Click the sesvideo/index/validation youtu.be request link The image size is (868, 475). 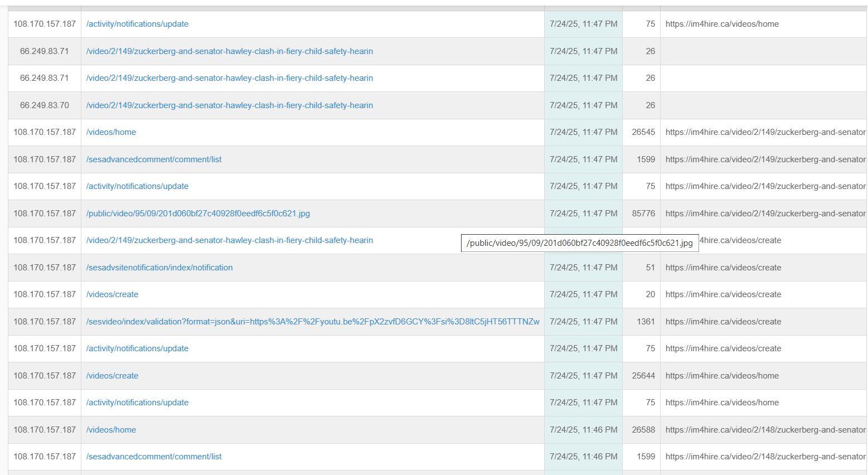[x=312, y=322]
